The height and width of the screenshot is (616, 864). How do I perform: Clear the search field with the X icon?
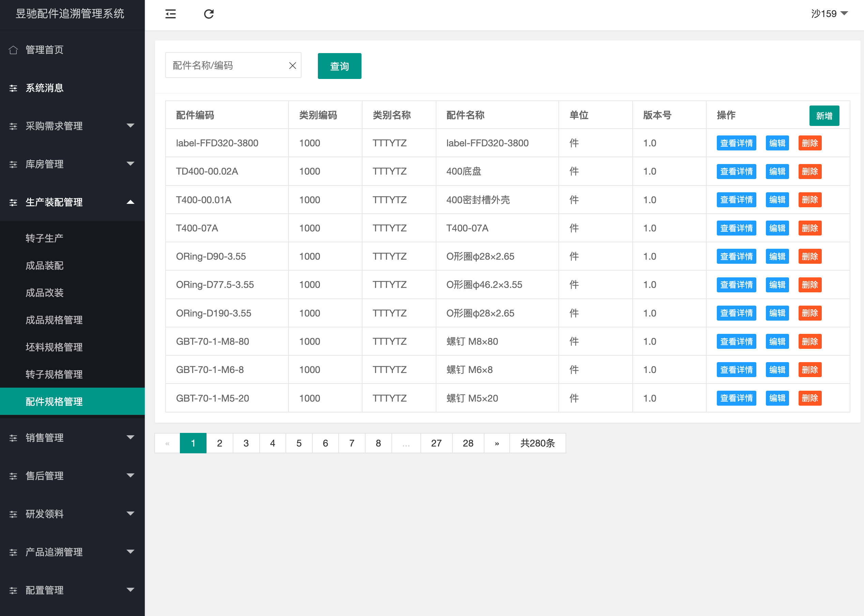tap(292, 65)
